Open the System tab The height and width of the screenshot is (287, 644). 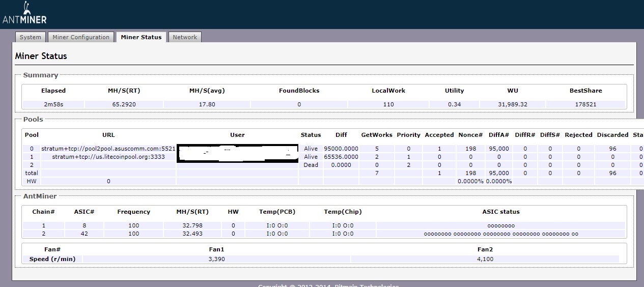pyautogui.click(x=31, y=37)
